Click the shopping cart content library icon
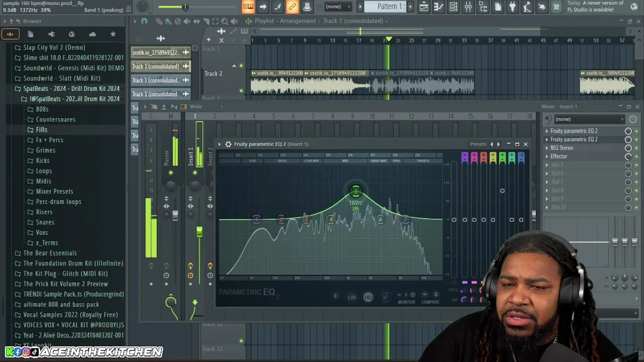644x362 pixels. click(556, 7)
